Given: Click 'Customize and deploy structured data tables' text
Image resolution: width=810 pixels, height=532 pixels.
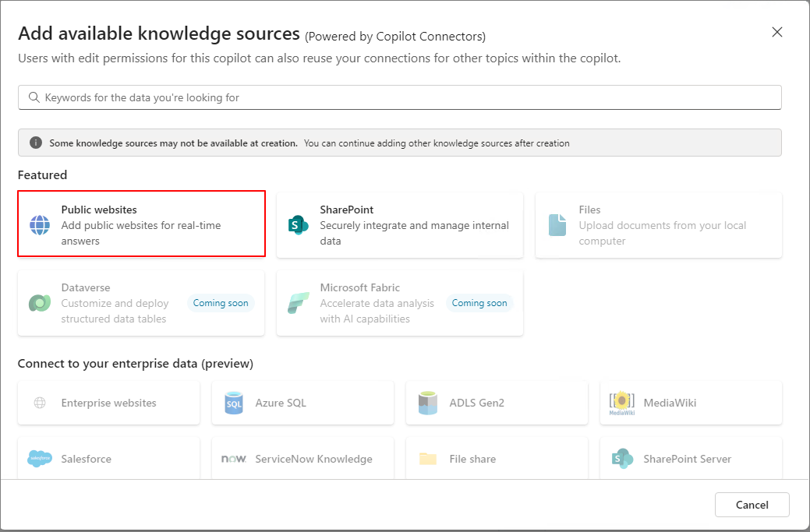Looking at the screenshot, I should click(x=115, y=311).
